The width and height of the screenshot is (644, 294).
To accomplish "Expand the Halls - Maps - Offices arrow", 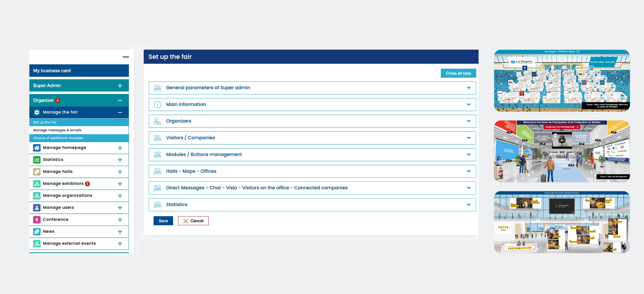I will pyautogui.click(x=468, y=171).
